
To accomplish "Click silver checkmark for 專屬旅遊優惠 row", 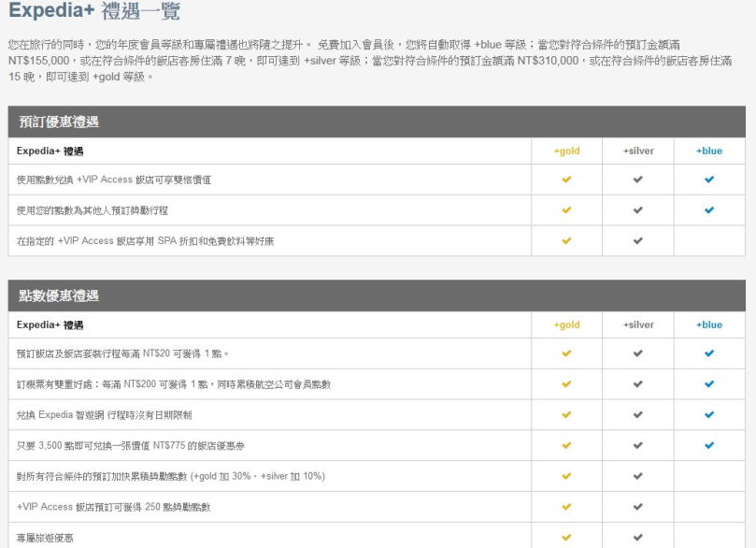I will (638, 538).
